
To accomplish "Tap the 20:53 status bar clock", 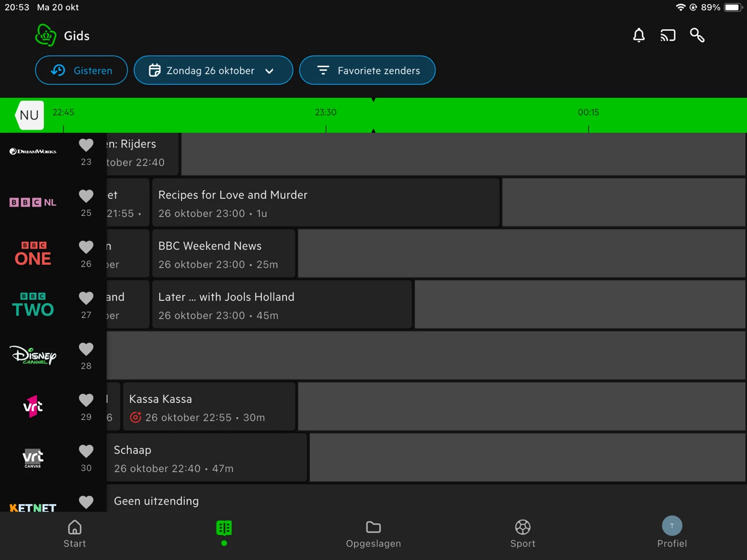I will click(17, 8).
